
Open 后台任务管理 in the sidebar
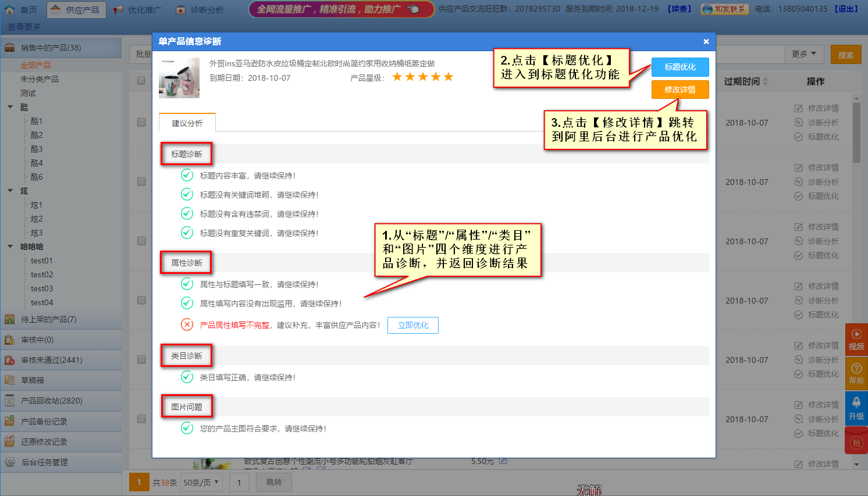(44, 462)
